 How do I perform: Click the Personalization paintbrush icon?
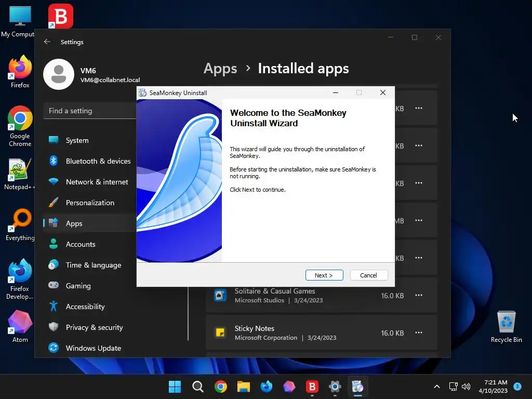pos(54,202)
